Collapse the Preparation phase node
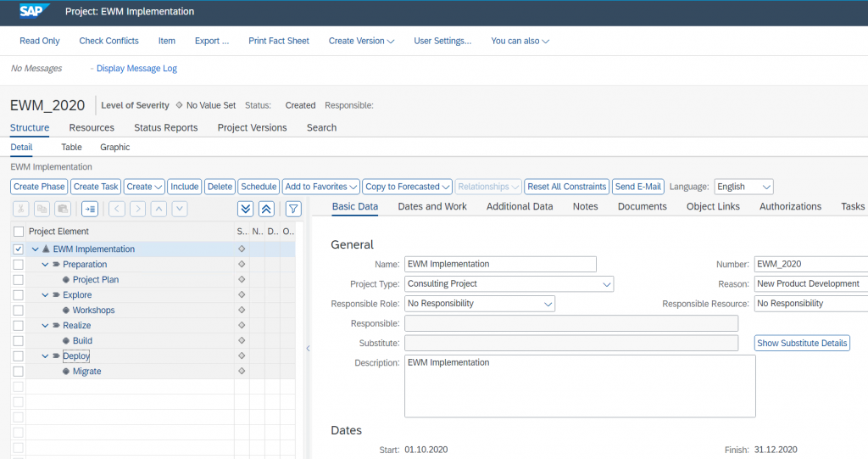 [x=46, y=265]
